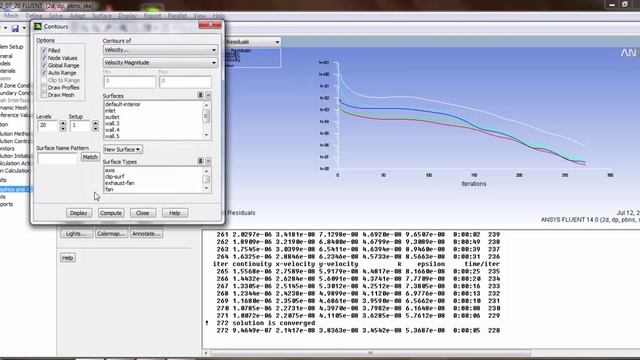
Task: Click the Levels input field
Action: coord(48,126)
